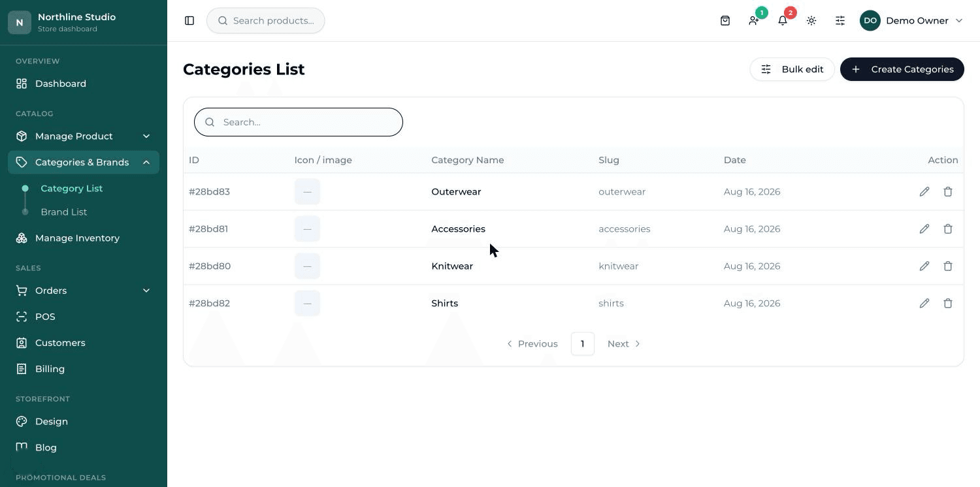Edit the Accessories category
The width and height of the screenshot is (980, 487).
(x=924, y=229)
